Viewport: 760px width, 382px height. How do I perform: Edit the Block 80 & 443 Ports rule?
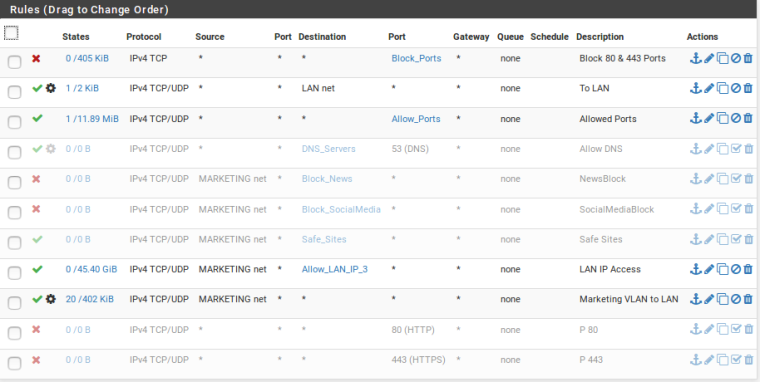pyautogui.click(x=709, y=59)
